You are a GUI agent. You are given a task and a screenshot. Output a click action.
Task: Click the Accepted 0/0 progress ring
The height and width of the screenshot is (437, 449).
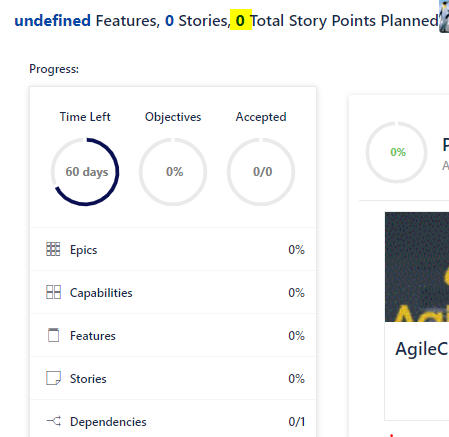coord(261,172)
